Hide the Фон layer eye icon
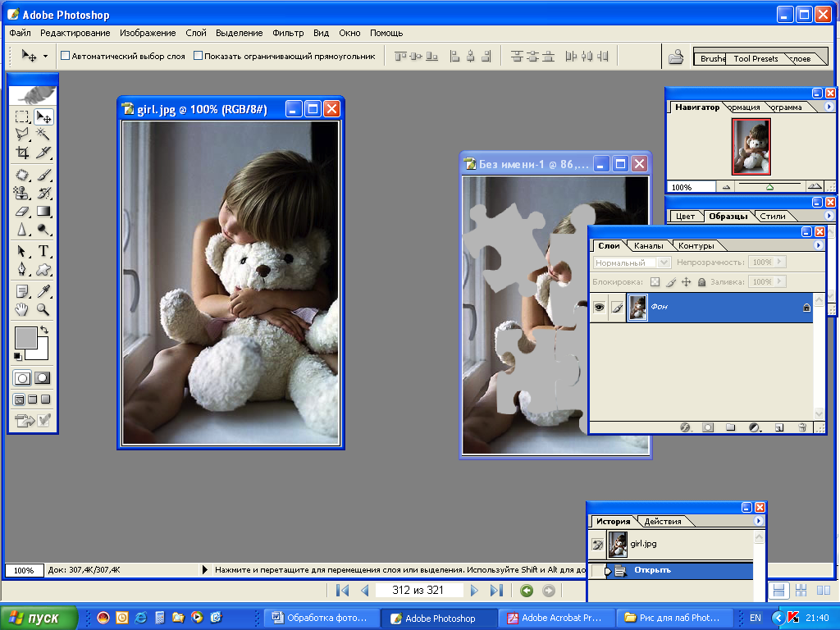This screenshot has width=840, height=630. 599,307
